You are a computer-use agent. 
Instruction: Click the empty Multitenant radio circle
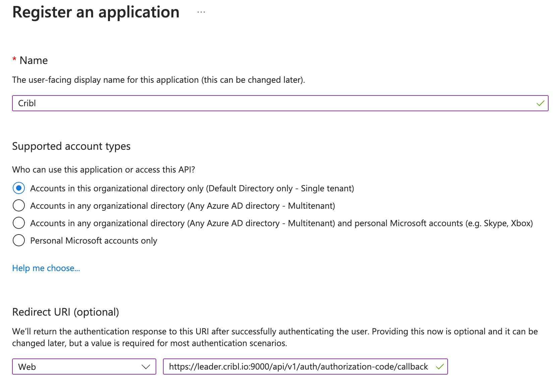point(19,205)
